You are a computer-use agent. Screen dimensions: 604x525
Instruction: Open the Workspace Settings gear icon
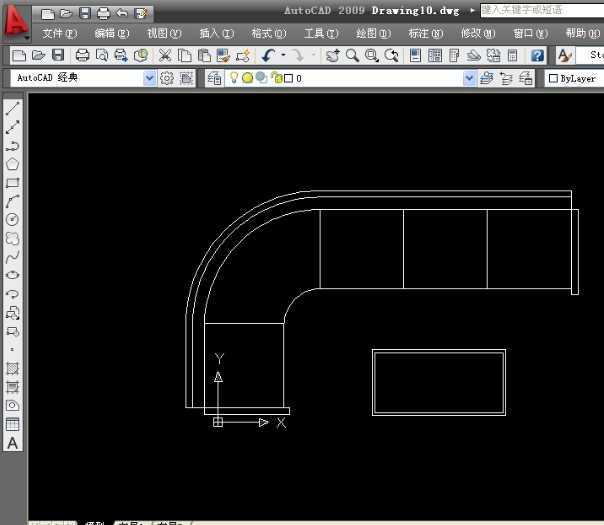167,78
